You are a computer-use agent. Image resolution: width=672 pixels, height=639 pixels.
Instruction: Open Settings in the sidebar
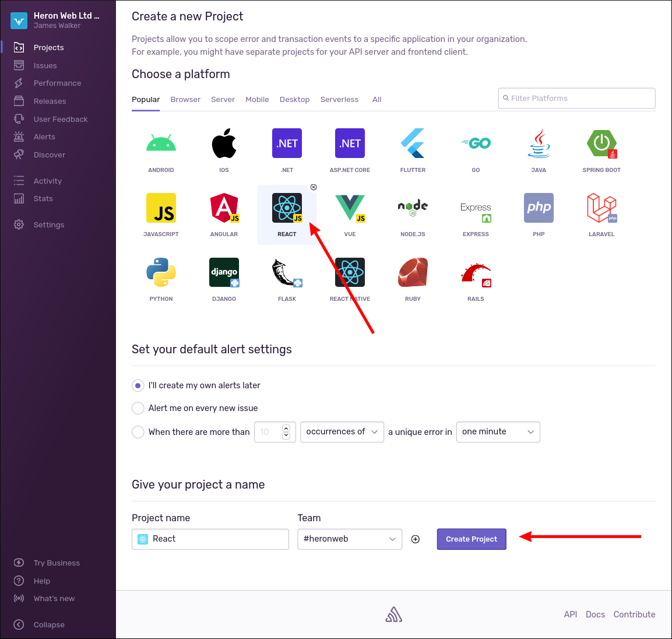pos(49,224)
